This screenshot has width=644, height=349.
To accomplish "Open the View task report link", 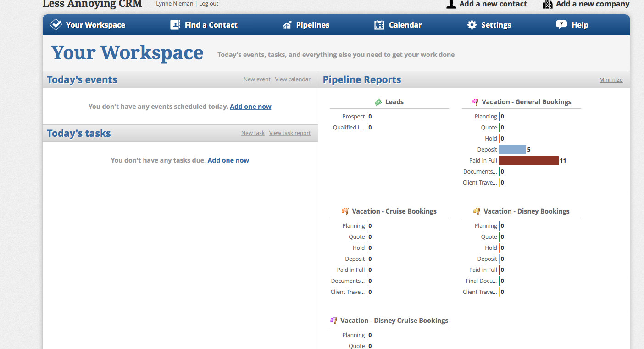I will 289,133.
